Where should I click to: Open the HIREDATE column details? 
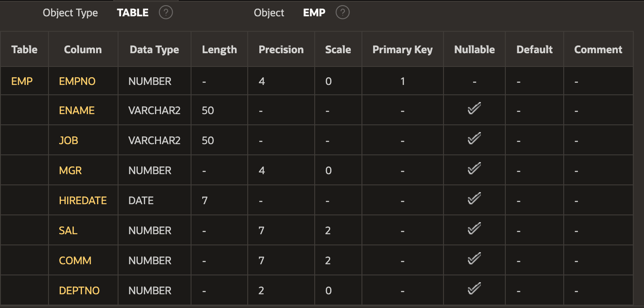tap(83, 200)
